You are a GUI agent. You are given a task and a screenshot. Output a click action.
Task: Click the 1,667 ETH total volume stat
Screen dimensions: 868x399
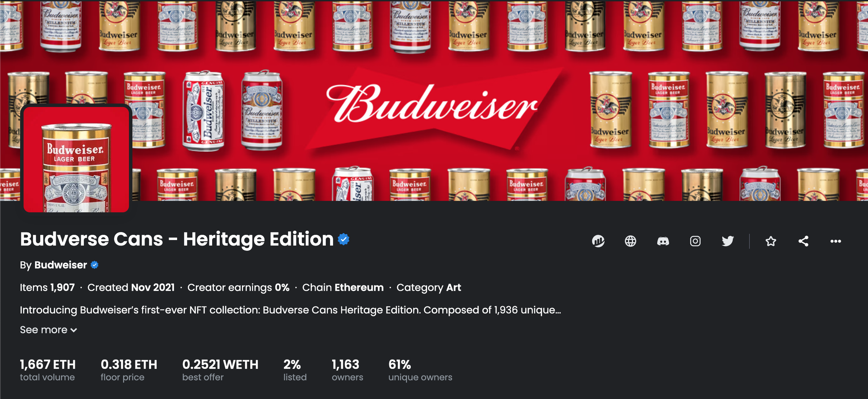(48, 370)
